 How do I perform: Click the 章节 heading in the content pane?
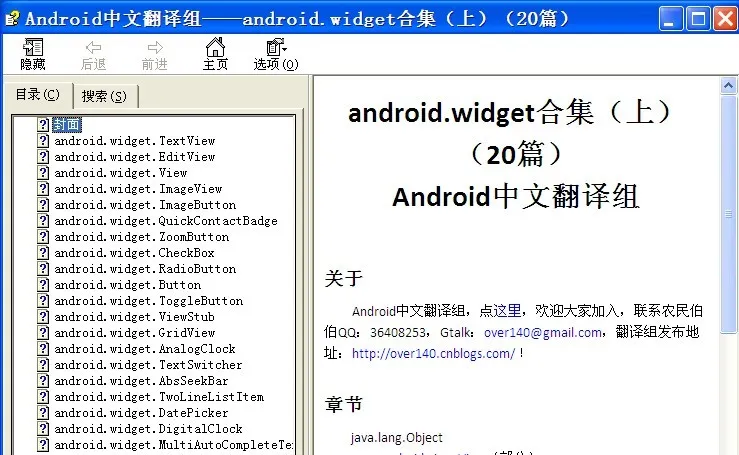point(344,405)
